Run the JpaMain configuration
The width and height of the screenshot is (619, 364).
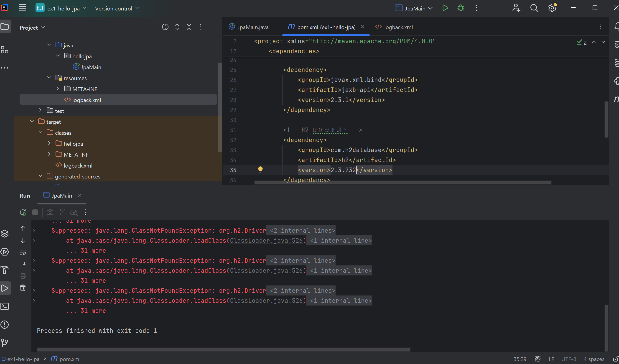point(445,8)
